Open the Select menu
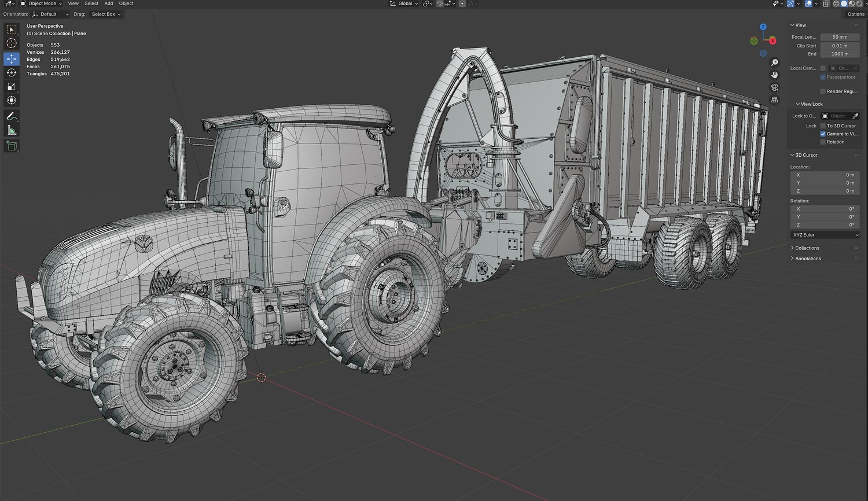Image resolution: width=868 pixels, height=501 pixels. point(91,3)
